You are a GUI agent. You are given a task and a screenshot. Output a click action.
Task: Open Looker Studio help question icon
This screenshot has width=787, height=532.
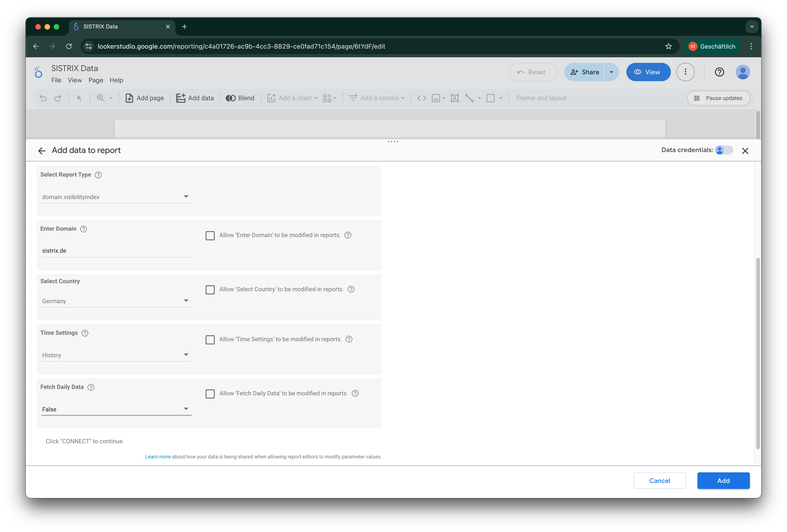(719, 72)
